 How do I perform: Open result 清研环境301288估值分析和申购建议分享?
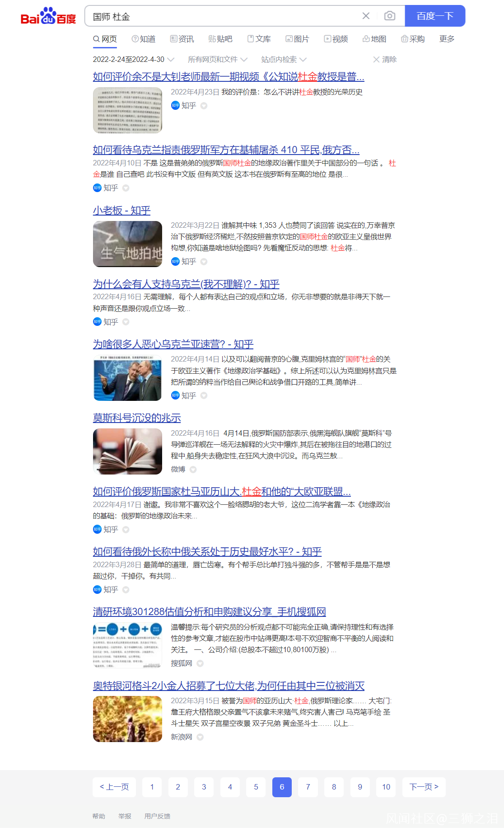pos(210,612)
